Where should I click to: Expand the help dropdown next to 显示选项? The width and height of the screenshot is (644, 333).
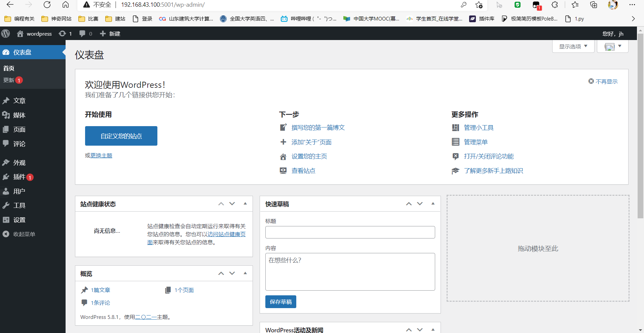point(612,46)
